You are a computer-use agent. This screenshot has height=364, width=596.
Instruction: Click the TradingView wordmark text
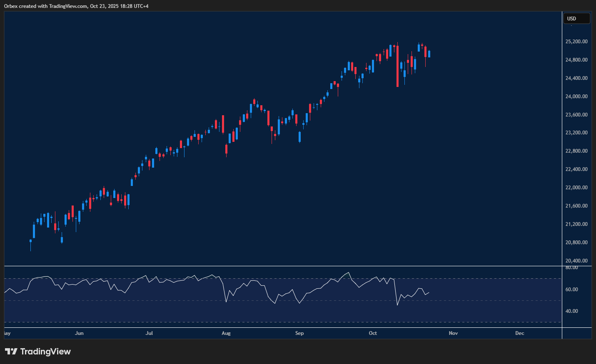pyautogui.click(x=45, y=352)
